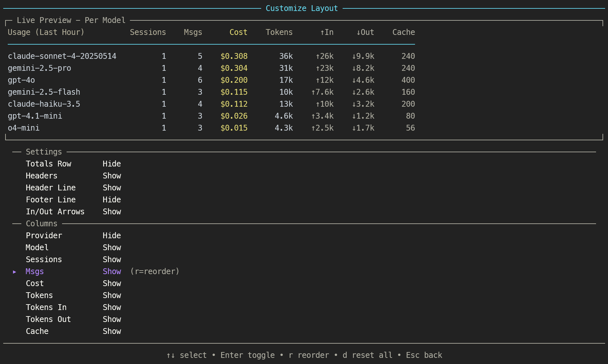Screen dimensions: 608x364
Task: Click the 400 cache value for gpt-4o
Action: click(x=408, y=80)
